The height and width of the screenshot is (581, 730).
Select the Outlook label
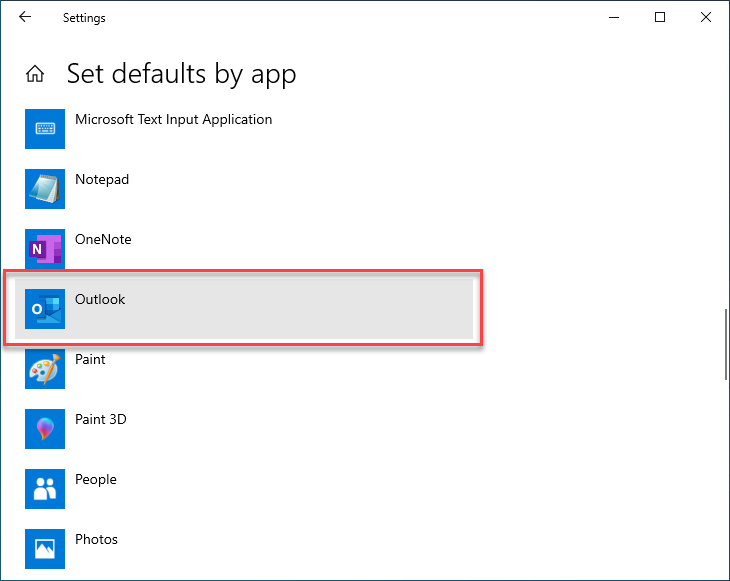[x=100, y=299]
